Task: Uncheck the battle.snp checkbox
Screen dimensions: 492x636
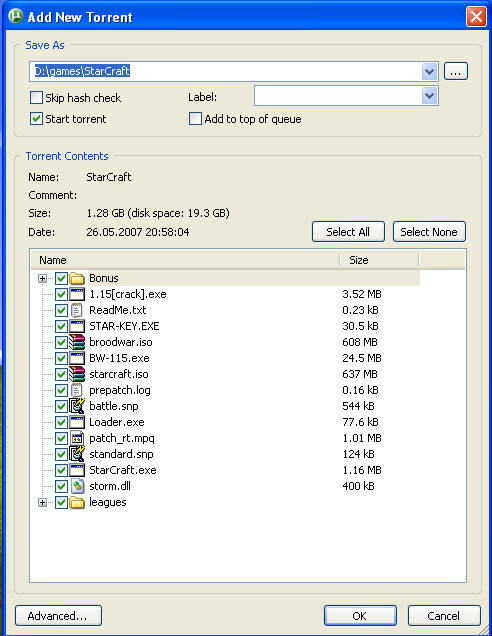Action: [x=61, y=406]
